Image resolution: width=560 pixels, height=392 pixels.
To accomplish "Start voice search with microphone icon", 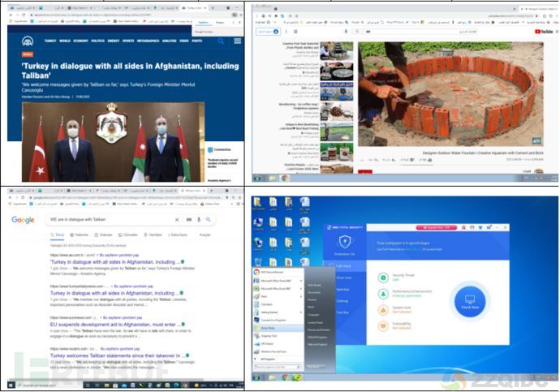I will pyautogui.click(x=199, y=220).
